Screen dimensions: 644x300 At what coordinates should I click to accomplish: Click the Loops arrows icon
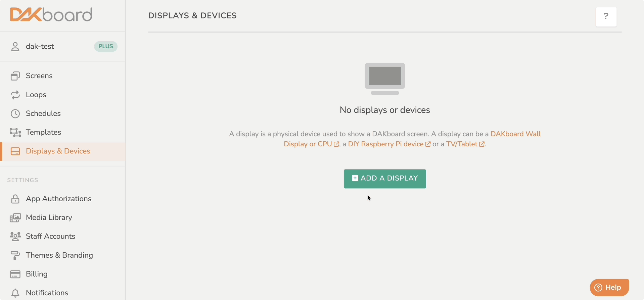[15, 95]
